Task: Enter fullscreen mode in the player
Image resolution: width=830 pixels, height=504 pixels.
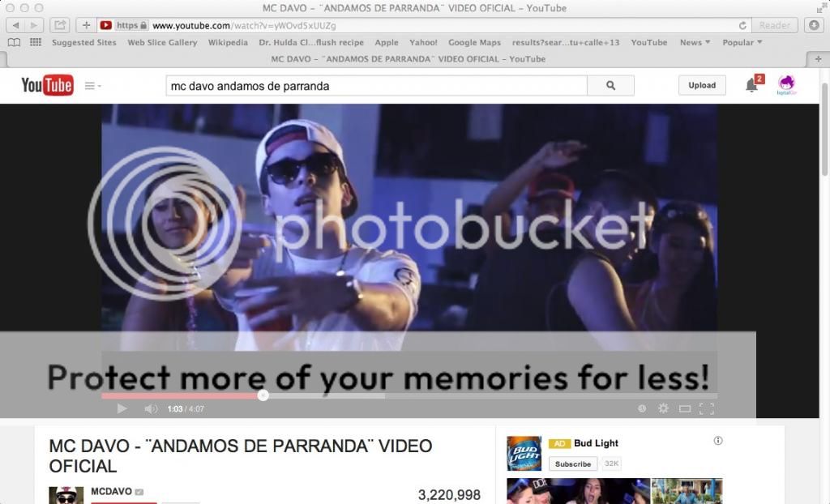Action: click(x=707, y=408)
